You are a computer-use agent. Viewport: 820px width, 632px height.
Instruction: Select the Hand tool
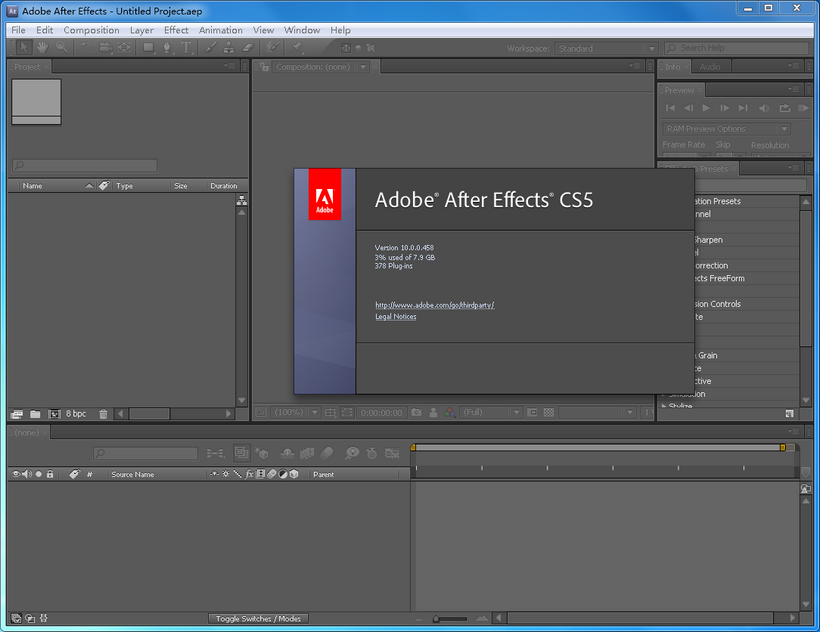pyautogui.click(x=42, y=47)
